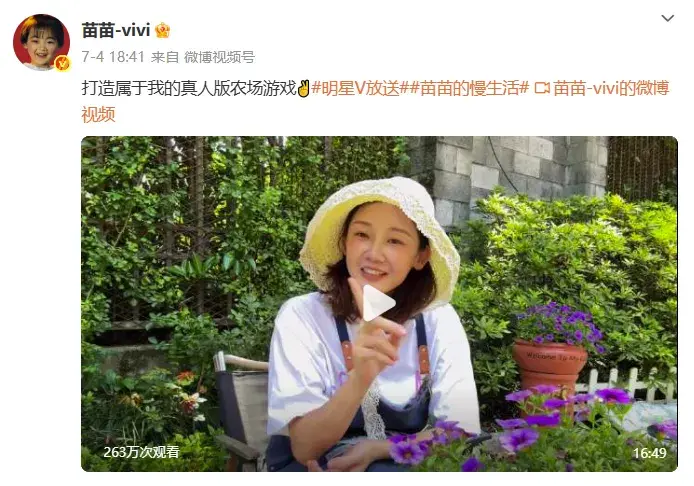Click the victory hand emoji in post
The image size is (694, 486).
[x=303, y=88]
